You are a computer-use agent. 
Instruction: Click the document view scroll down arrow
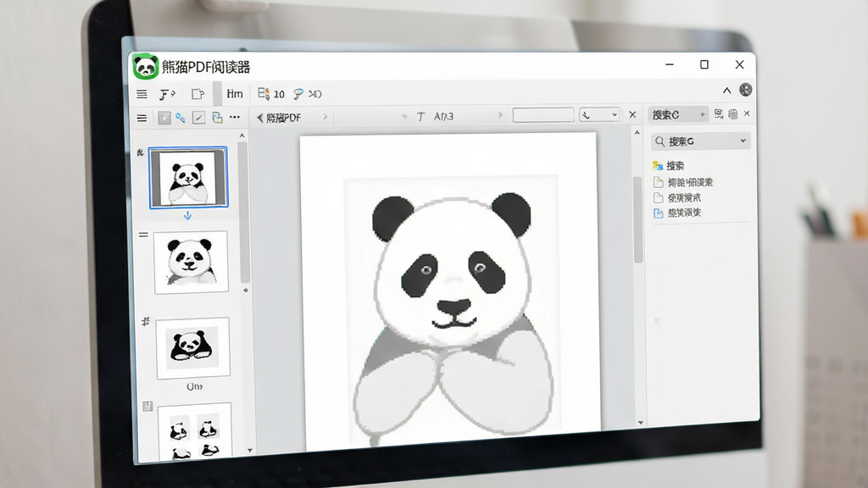coord(641,423)
